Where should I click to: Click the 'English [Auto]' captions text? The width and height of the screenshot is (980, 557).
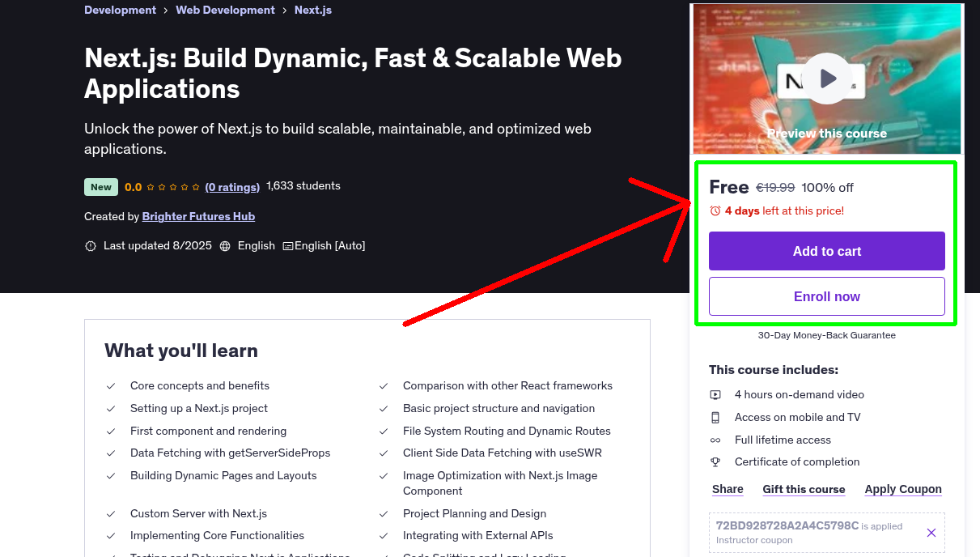tap(330, 246)
